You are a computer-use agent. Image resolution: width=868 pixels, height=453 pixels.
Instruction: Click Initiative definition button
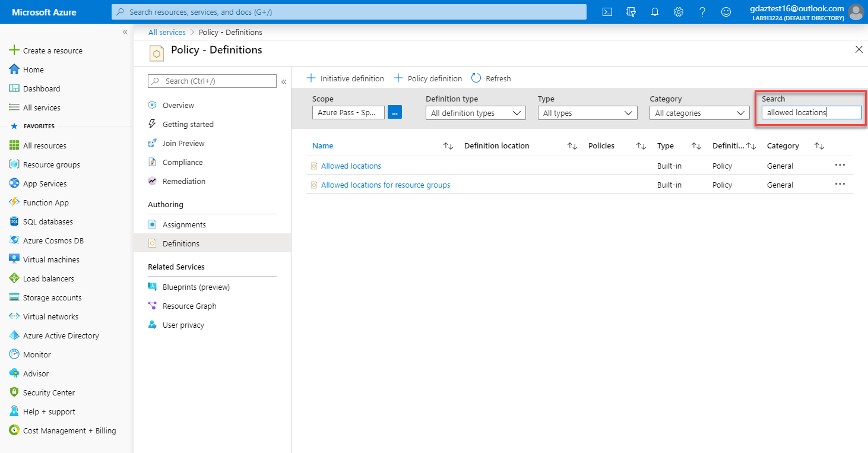point(345,78)
